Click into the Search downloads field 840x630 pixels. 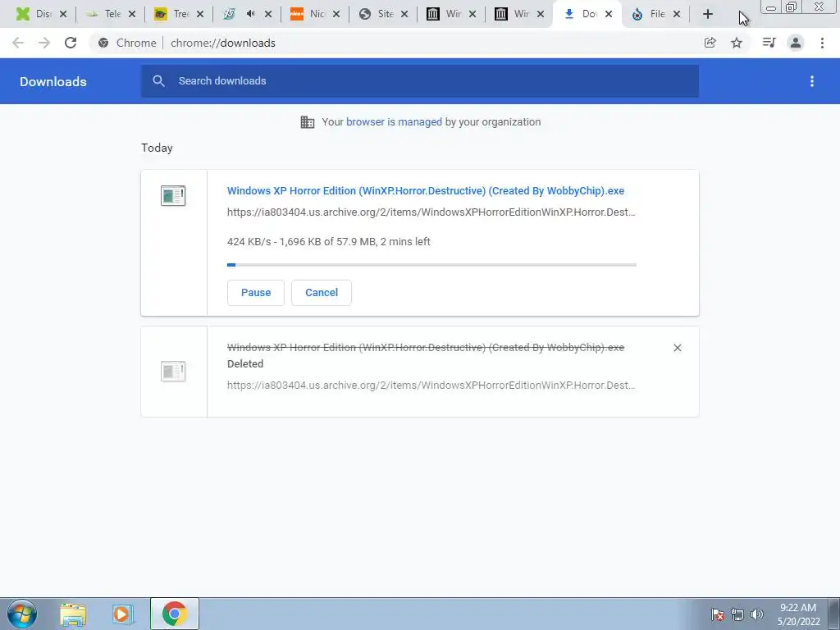[x=420, y=81]
